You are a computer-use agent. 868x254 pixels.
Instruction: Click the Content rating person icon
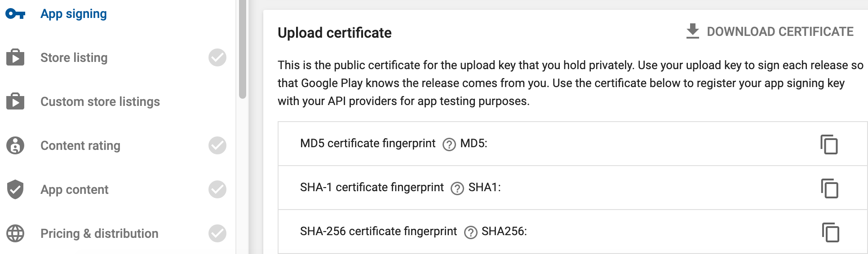click(x=15, y=145)
